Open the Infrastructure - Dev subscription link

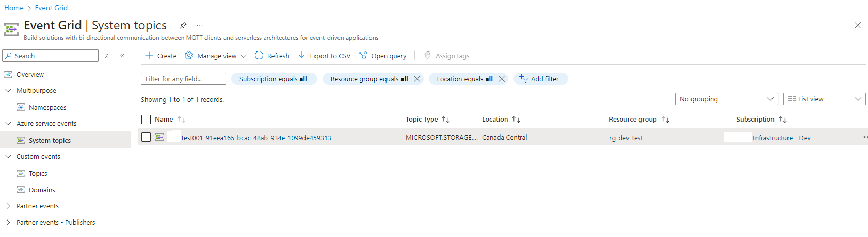[x=781, y=138]
